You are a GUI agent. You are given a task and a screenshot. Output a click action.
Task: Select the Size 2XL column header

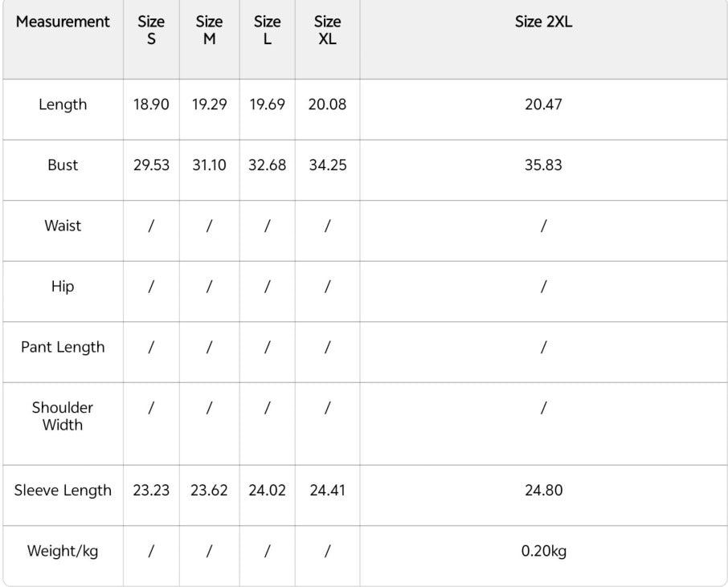(543, 22)
